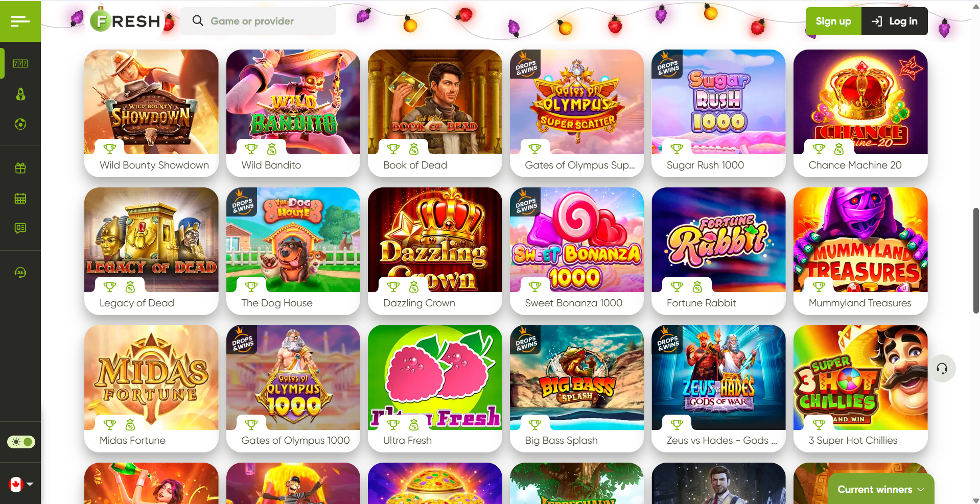Open the hamburger menu in the sidebar
The image size is (980, 504).
pyautogui.click(x=20, y=21)
